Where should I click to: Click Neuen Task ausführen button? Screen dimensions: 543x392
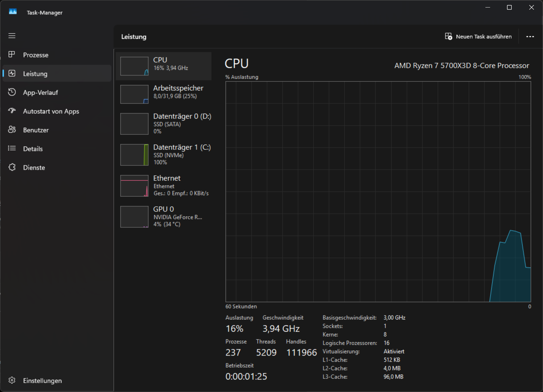click(478, 37)
